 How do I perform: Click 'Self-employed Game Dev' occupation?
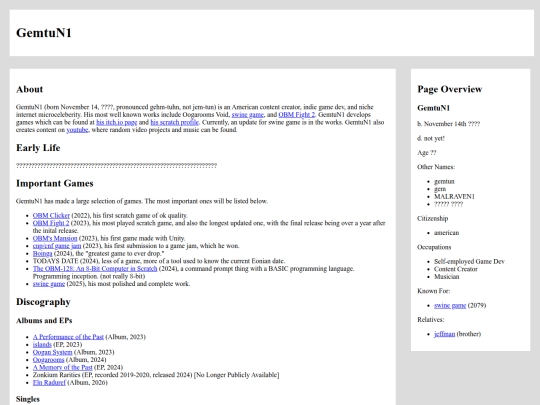[469, 261]
